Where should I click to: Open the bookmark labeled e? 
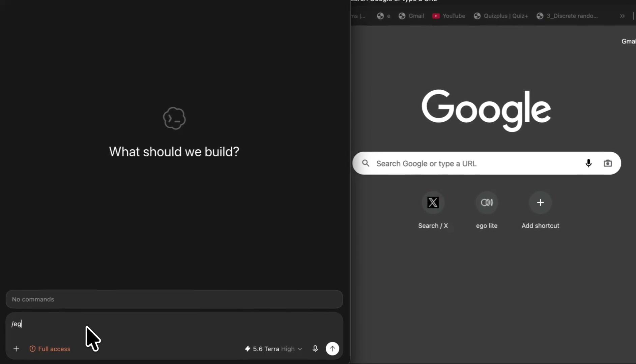(x=384, y=16)
